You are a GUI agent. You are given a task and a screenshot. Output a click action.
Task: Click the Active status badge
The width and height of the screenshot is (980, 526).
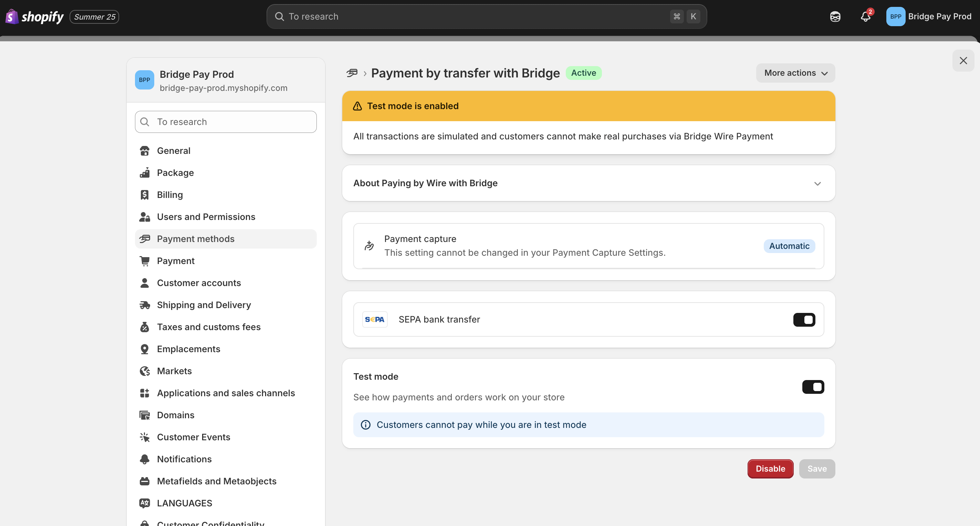tap(584, 73)
